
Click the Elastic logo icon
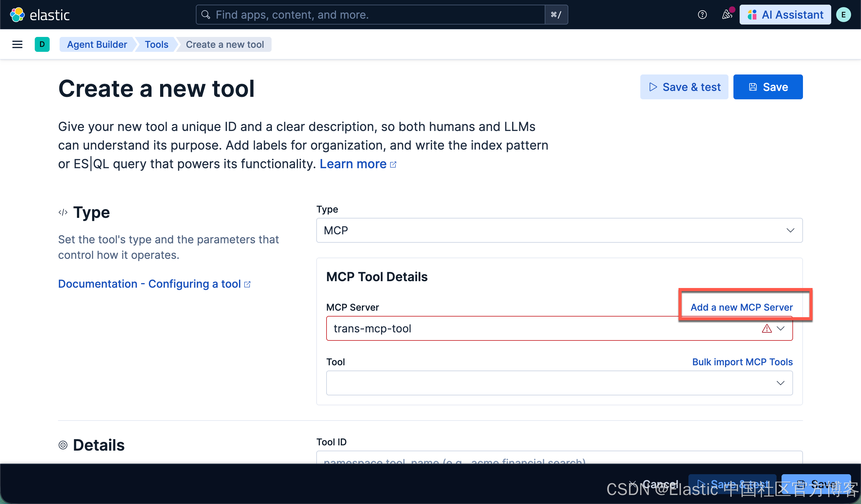pos(17,15)
